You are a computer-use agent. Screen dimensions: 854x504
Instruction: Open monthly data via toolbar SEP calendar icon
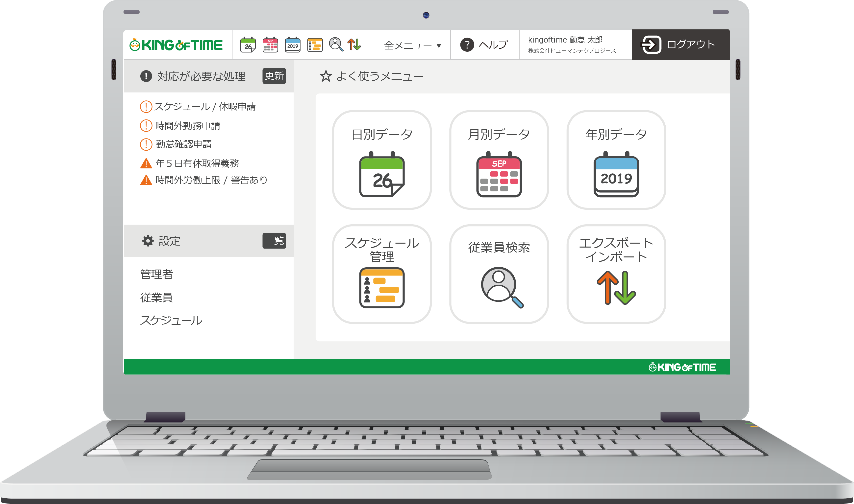[270, 45]
